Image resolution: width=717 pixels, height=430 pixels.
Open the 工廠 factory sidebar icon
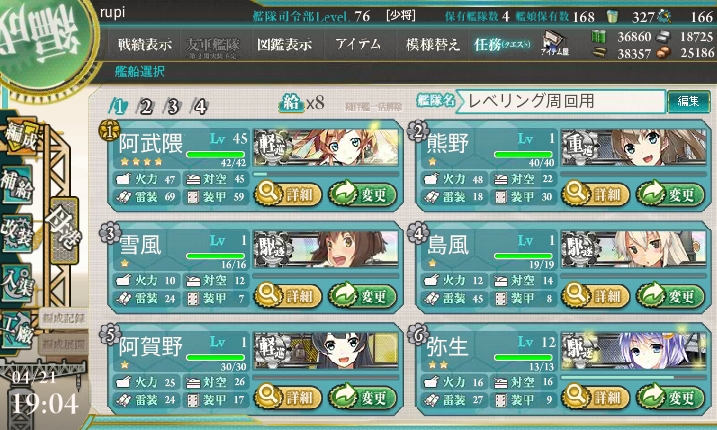tap(17, 330)
